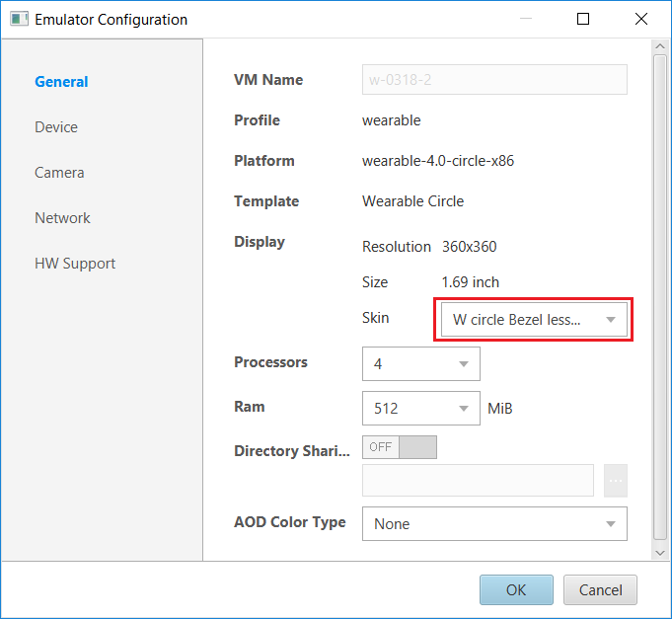Screen dimensions: 672x619
Task: Click the Cancel button
Action: [x=600, y=590]
